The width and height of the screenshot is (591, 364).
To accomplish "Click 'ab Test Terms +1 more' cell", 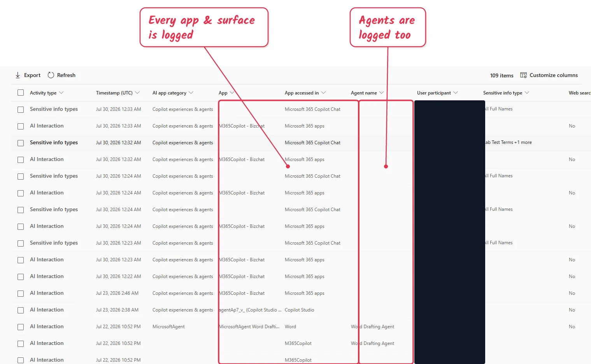I will [508, 142].
